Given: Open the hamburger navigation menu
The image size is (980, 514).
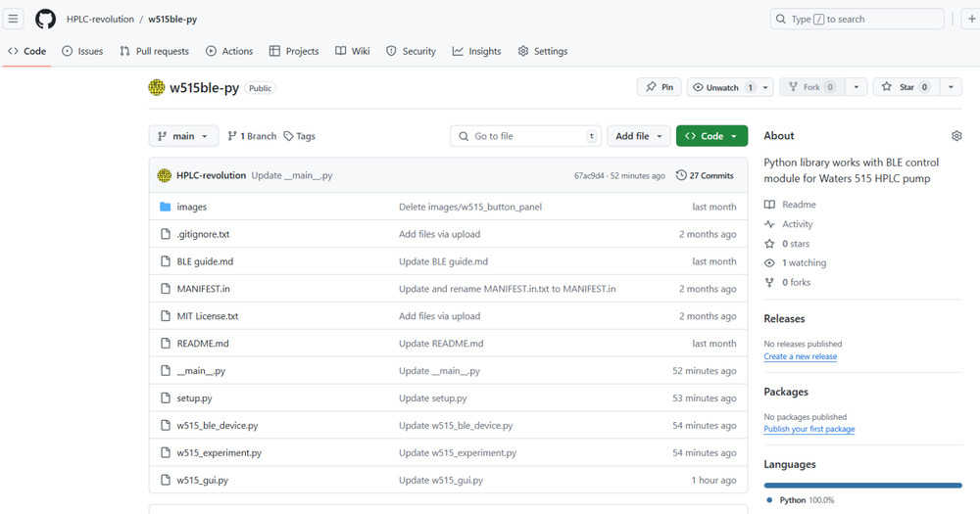Looking at the screenshot, I should point(14,19).
